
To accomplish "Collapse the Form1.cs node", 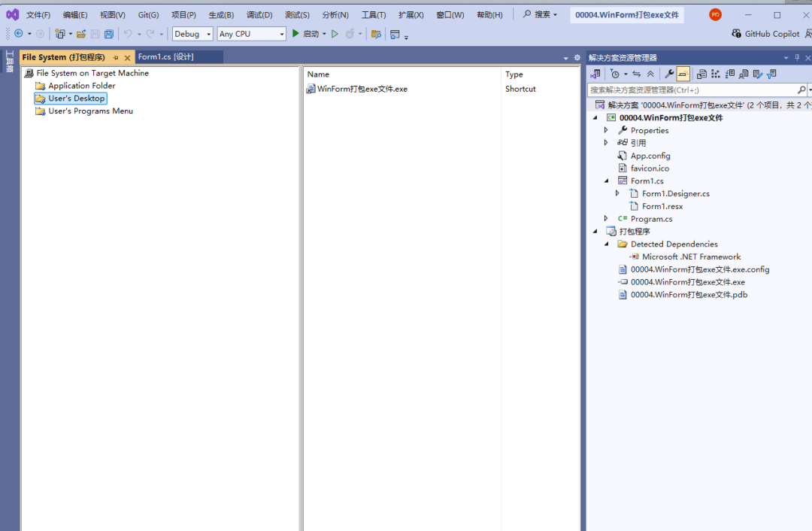I will tap(607, 181).
